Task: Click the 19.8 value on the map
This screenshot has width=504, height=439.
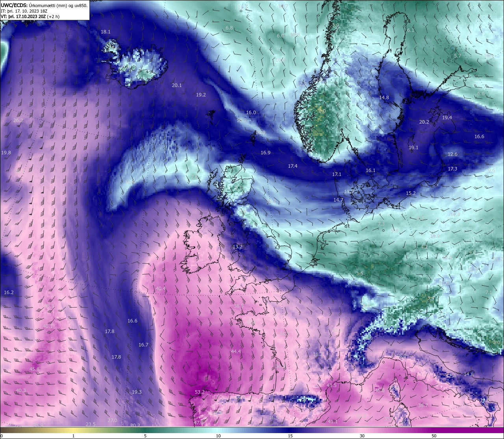Action: [x=6, y=153]
